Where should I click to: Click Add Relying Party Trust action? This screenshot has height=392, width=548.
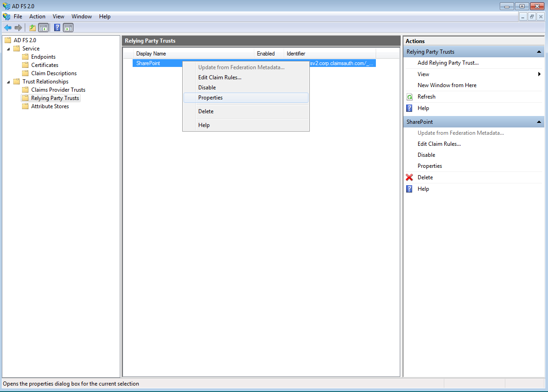448,63
